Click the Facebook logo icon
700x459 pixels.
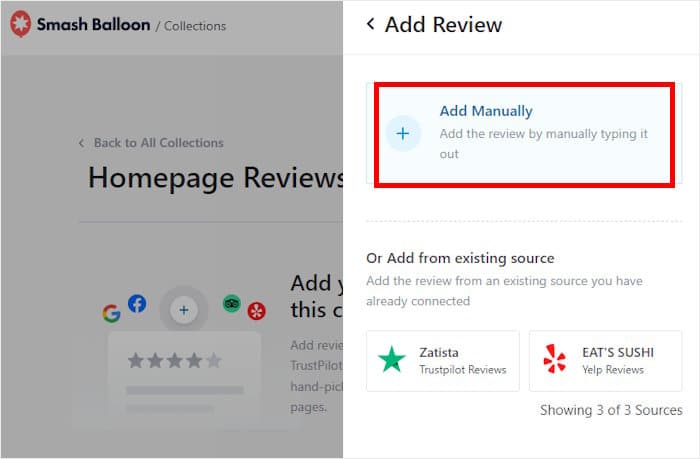pos(137,303)
